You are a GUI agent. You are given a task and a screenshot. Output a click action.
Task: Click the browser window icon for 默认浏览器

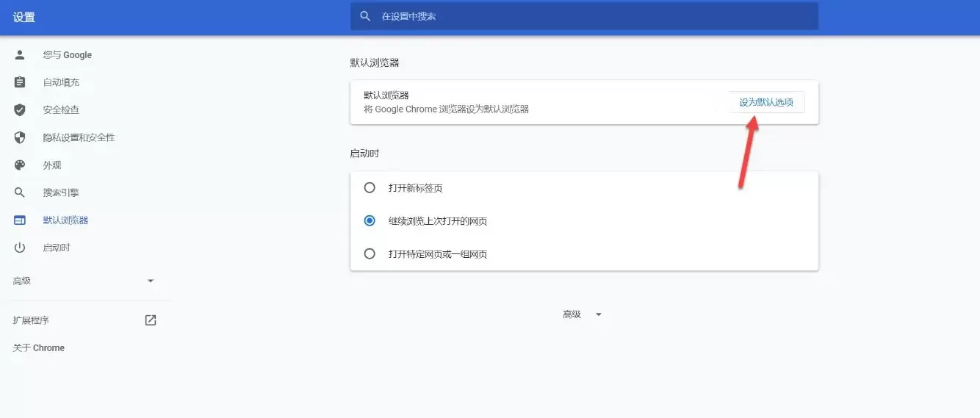tap(20, 220)
